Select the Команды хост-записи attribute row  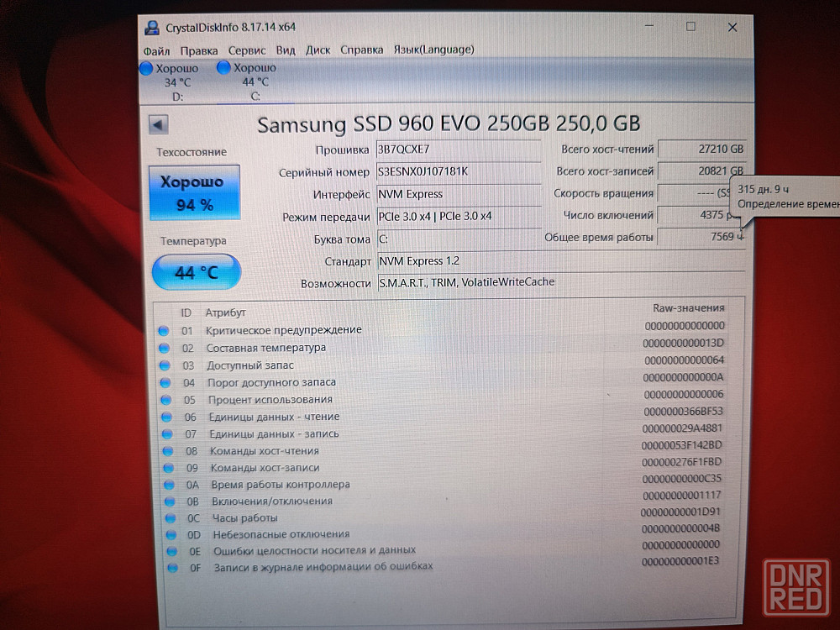click(x=443, y=465)
